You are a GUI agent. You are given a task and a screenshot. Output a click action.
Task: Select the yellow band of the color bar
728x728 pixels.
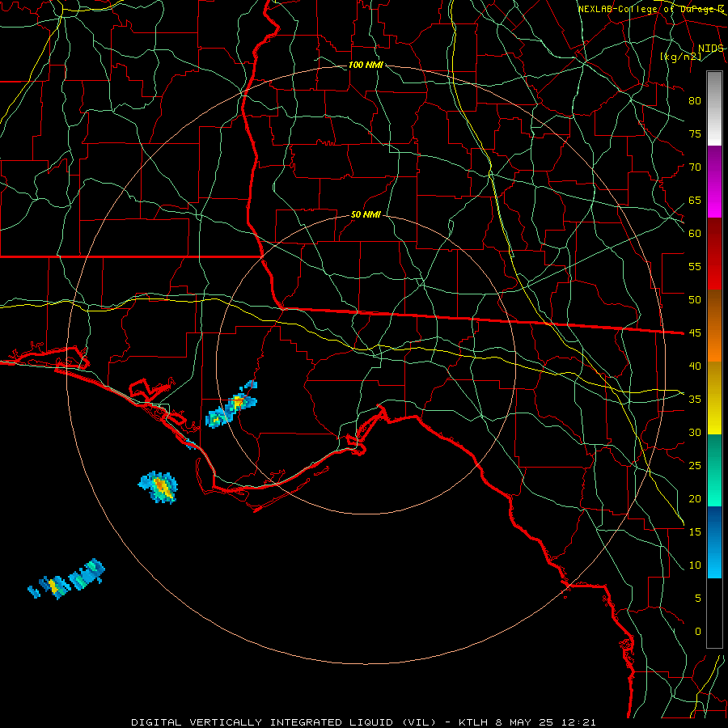coord(714,398)
